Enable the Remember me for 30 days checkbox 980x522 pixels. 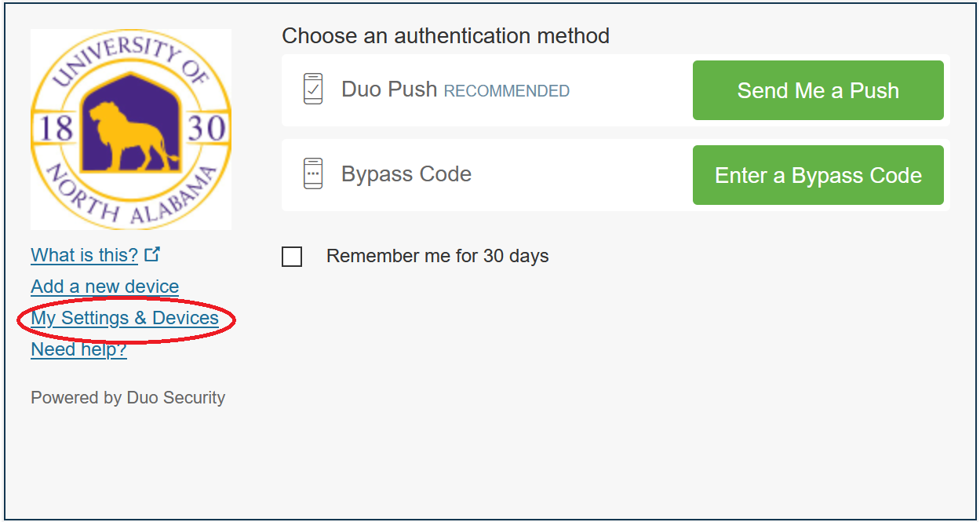pos(292,257)
